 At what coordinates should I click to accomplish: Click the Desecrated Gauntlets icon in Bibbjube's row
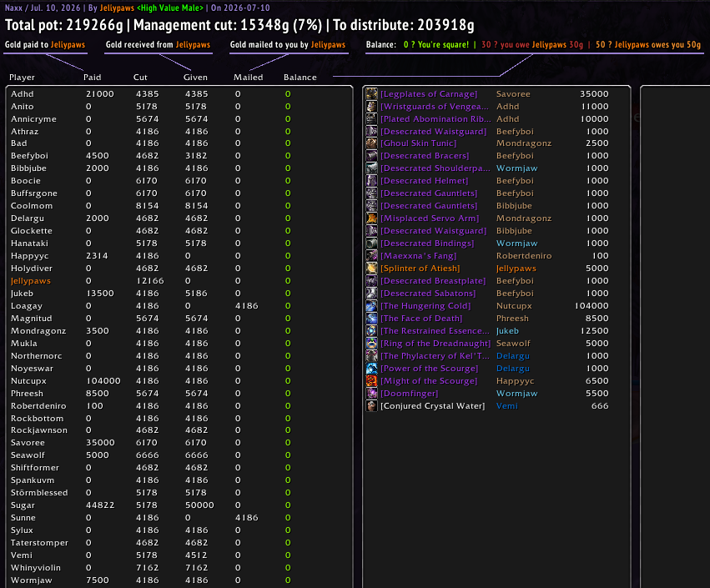372,205
